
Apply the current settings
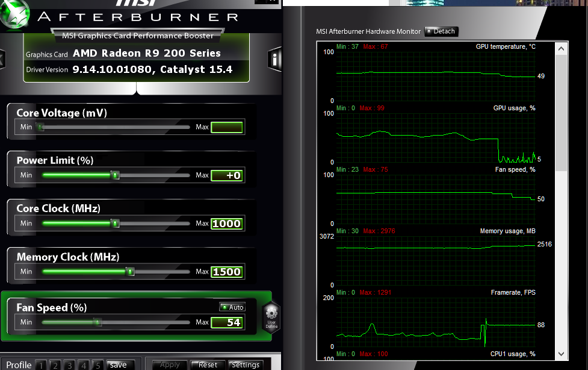(x=170, y=365)
